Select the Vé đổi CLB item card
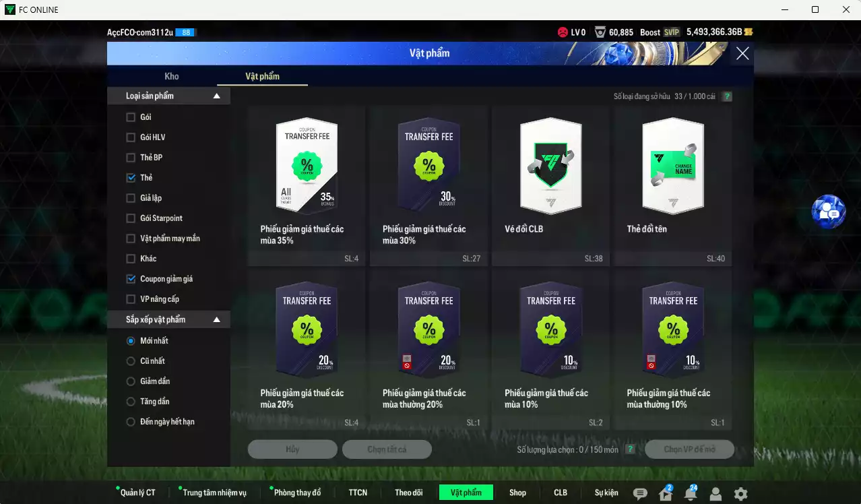This screenshot has height=504, width=861. [x=550, y=185]
